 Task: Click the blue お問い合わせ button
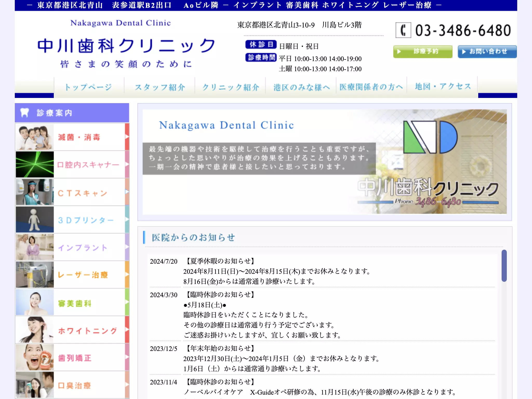[x=487, y=51]
